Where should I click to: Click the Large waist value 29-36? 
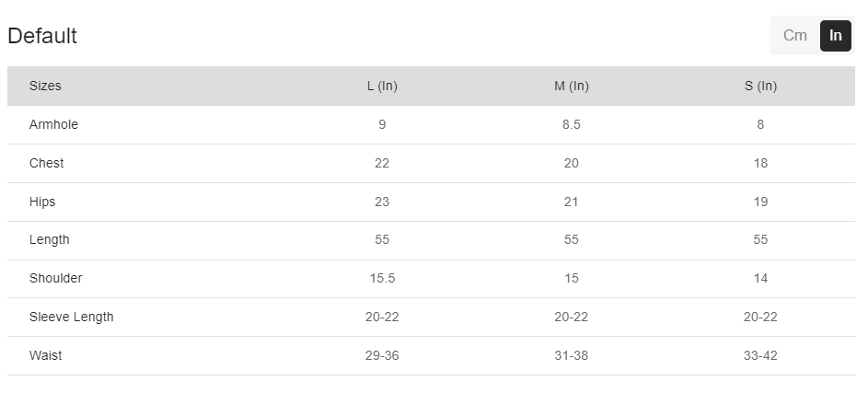tap(382, 355)
